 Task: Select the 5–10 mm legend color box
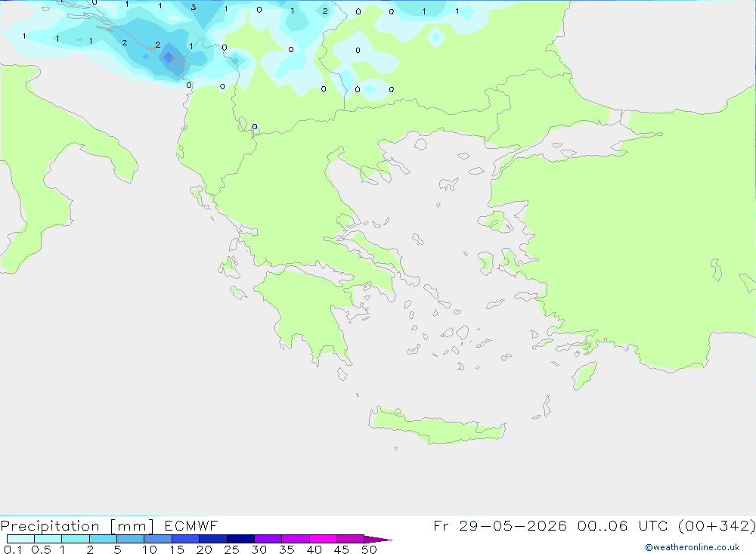pyautogui.click(x=131, y=539)
